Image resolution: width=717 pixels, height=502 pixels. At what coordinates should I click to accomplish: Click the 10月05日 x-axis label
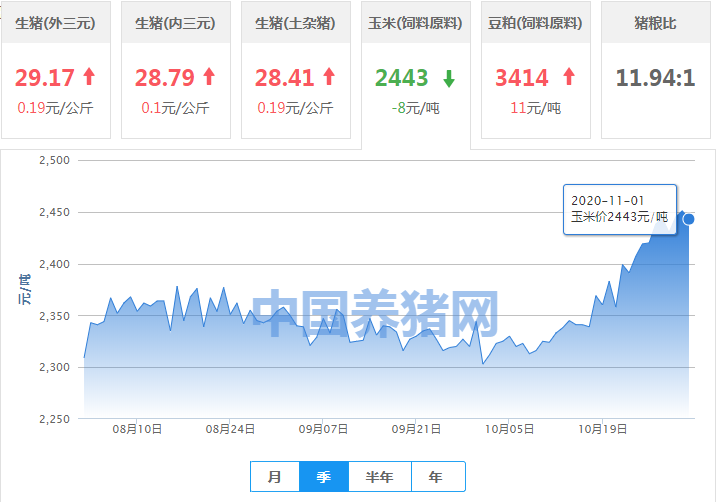pyautogui.click(x=509, y=429)
